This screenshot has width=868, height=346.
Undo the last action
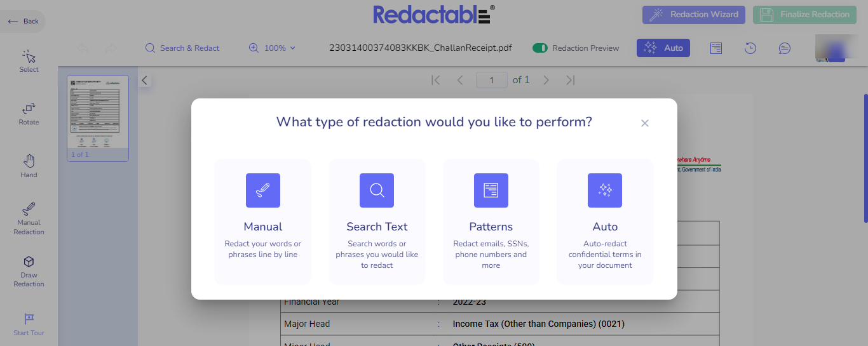(x=83, y=48)
